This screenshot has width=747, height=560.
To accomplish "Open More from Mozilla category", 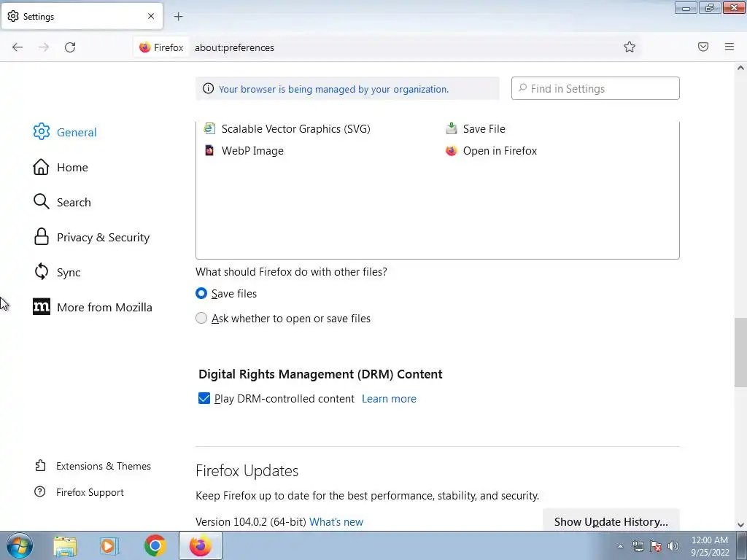I will 104,307.
